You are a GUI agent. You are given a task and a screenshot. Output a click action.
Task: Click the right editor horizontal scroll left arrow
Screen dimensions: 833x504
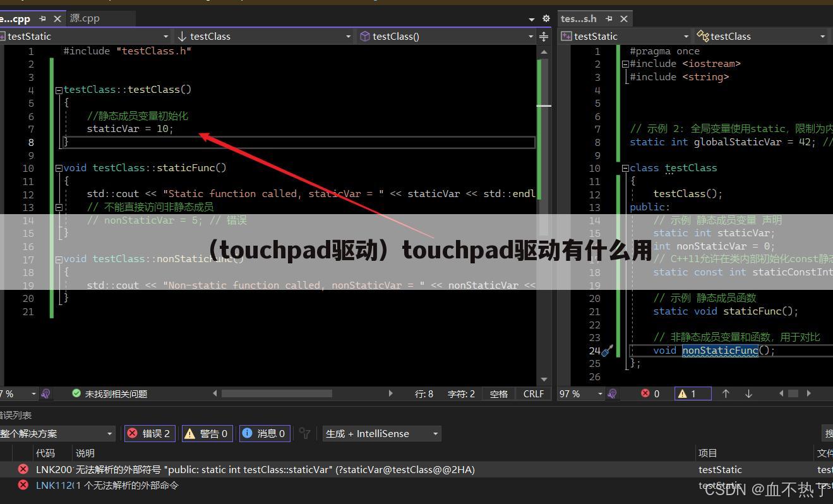tap(781, 393)
